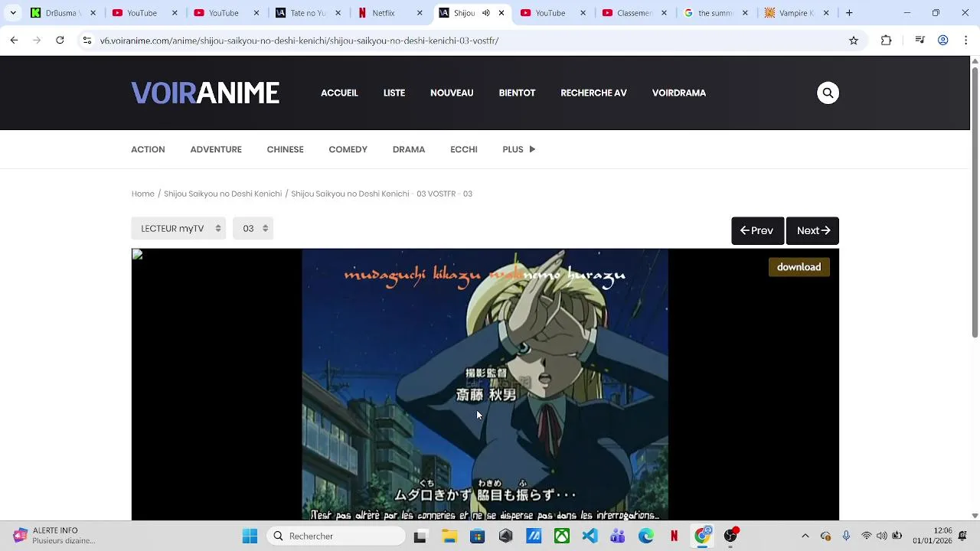Click the microphone icon in system tray
This screenshot has width=980, height=551.
click(x=846, y=536)
